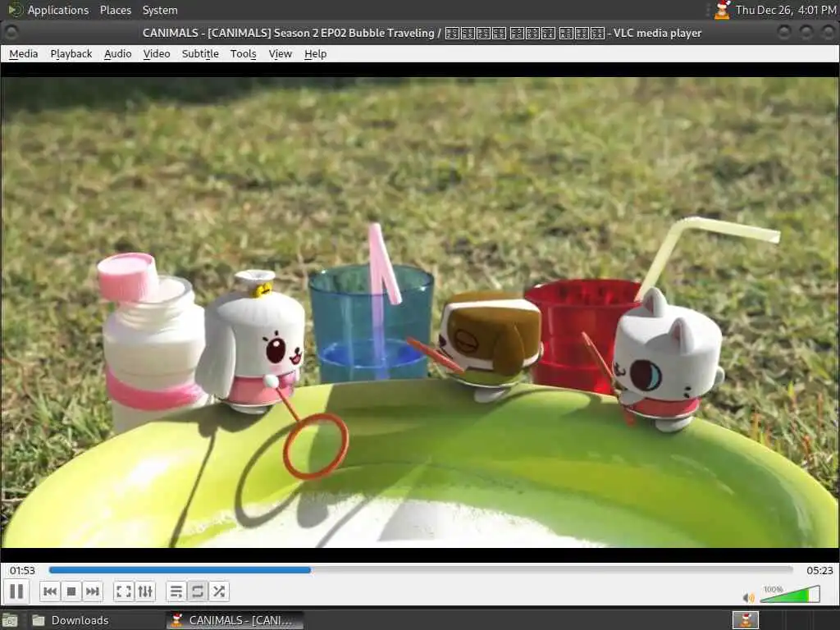Open the View menu
This screenshot has height=630, width=840.
[x=281, y=53]
